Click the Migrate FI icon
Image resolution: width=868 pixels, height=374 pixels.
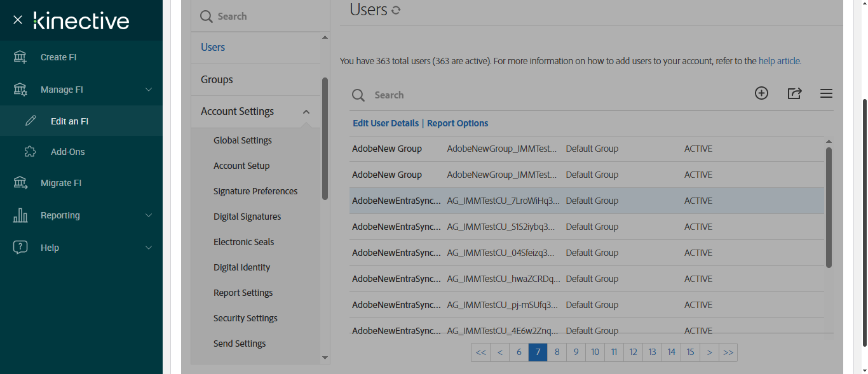point(20,183)
